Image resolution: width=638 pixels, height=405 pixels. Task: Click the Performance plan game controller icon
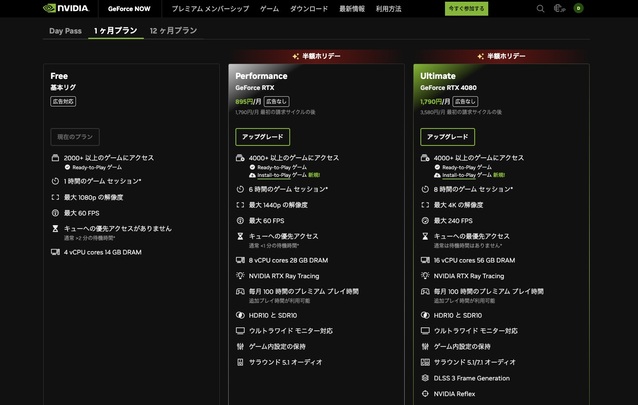click(x=240, y=290)
